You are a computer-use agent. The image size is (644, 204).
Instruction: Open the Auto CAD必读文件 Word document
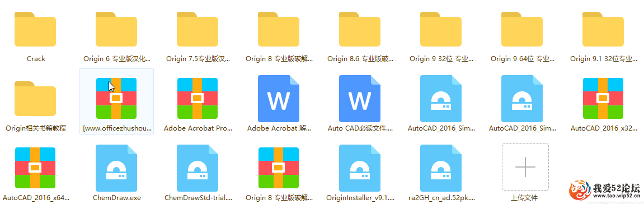pyautogui.click(x=360, y=98)
